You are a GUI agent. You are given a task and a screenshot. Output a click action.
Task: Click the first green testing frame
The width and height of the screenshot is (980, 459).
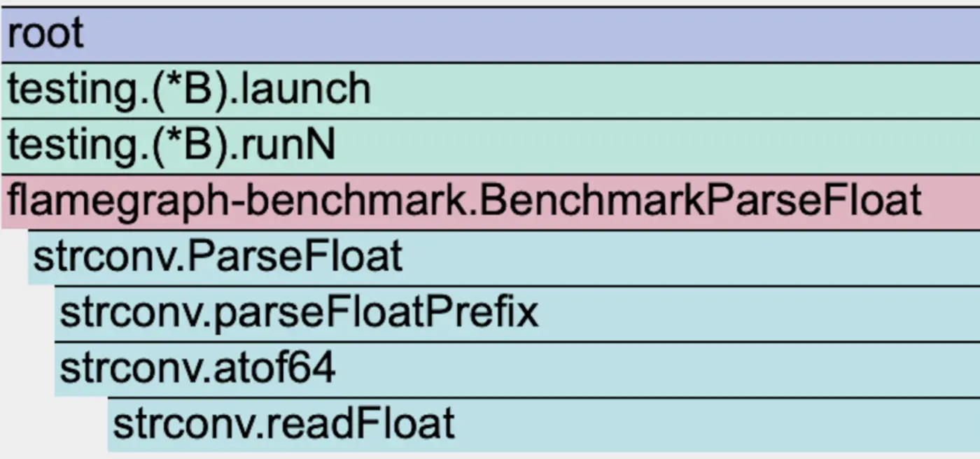(490, 90)
